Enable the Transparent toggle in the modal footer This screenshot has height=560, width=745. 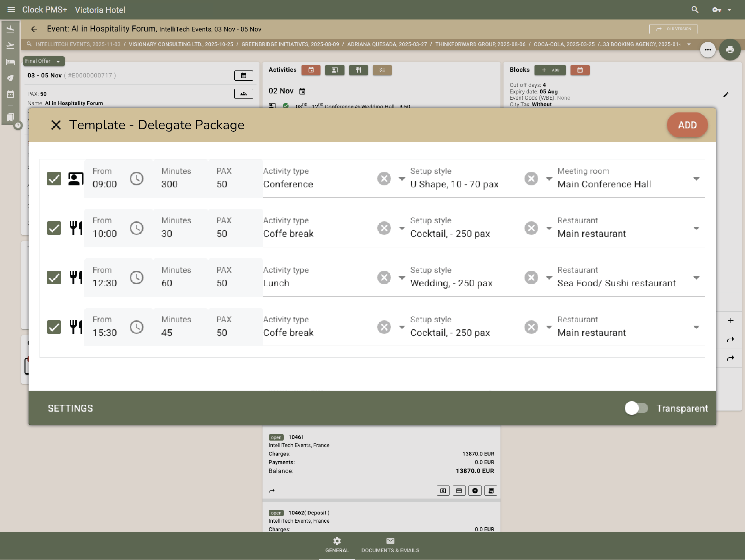point(636,408)
